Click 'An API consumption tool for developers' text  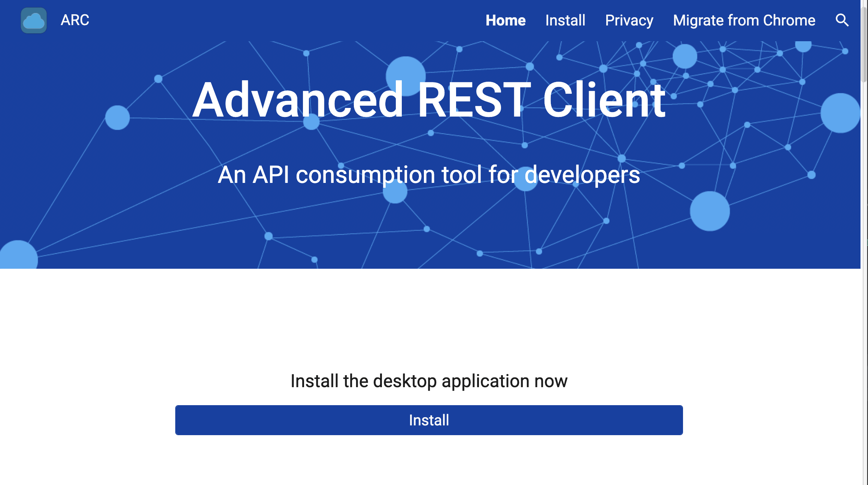pyautogui.click(x=429, y=175)
